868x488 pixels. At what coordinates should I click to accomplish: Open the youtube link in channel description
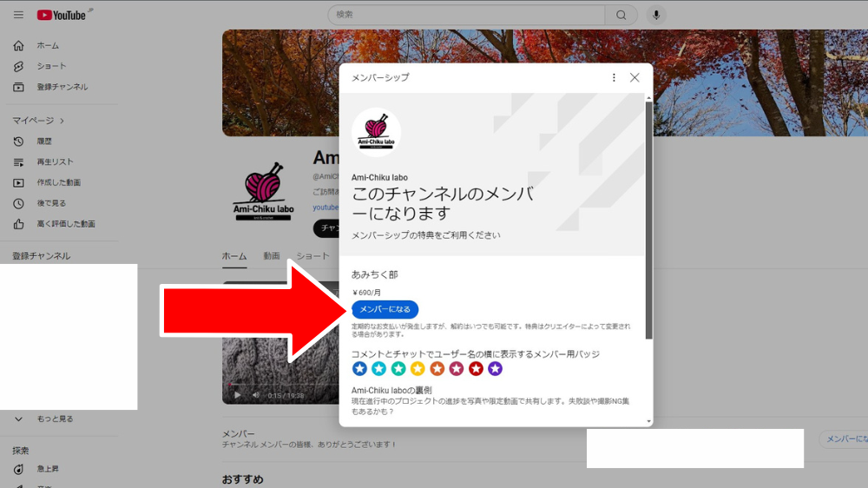[x=325, y=208]
